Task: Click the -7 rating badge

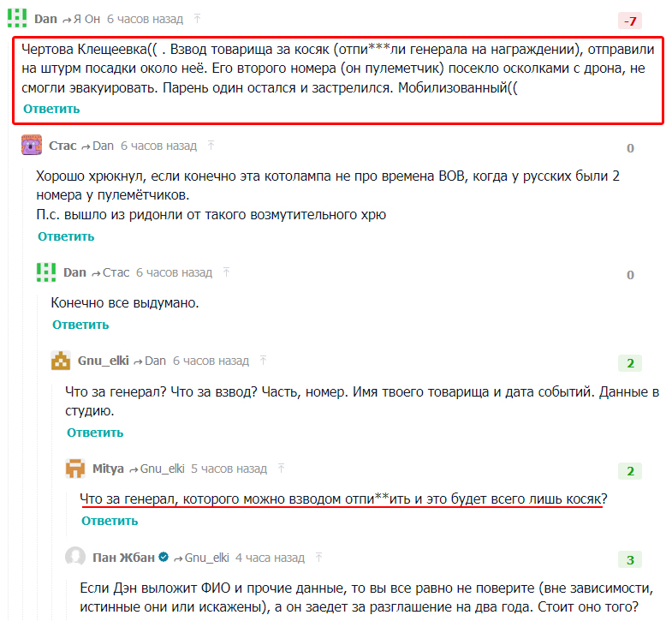Action: pyautogui.click(x=629, y=21)
